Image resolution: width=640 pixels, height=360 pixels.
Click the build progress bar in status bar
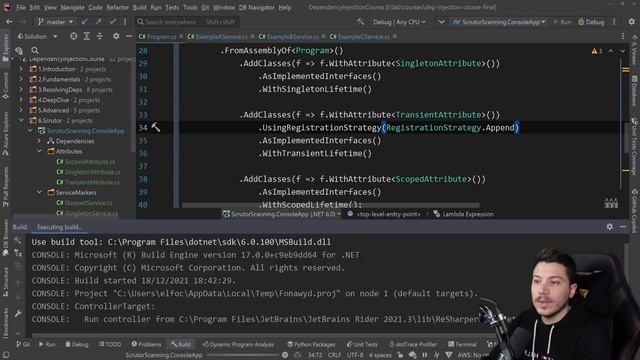[243, 355]
